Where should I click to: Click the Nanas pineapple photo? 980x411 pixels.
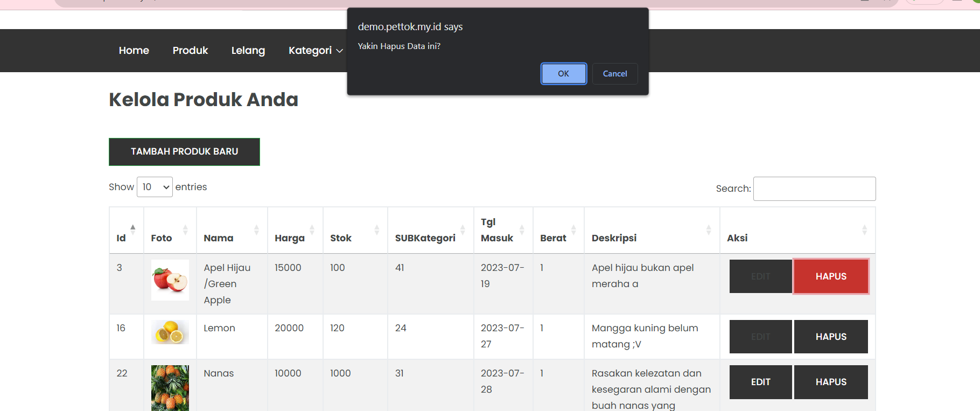pos(170,388)
